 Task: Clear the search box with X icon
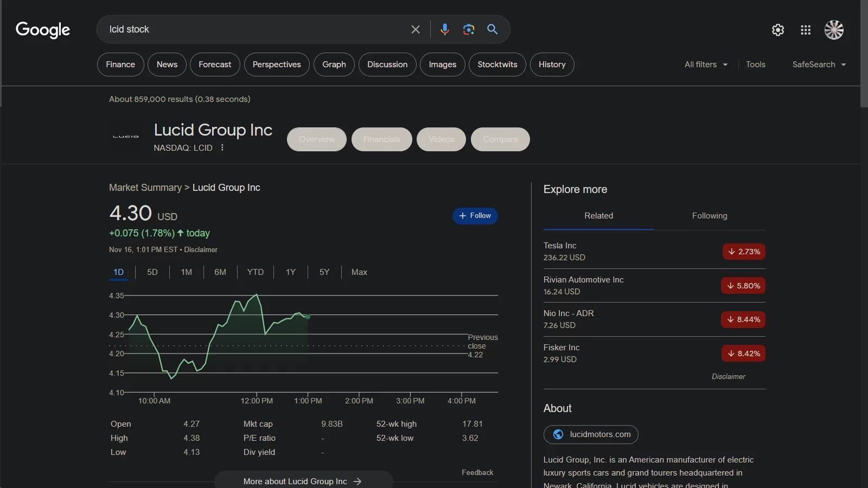(x=416, y=29)
